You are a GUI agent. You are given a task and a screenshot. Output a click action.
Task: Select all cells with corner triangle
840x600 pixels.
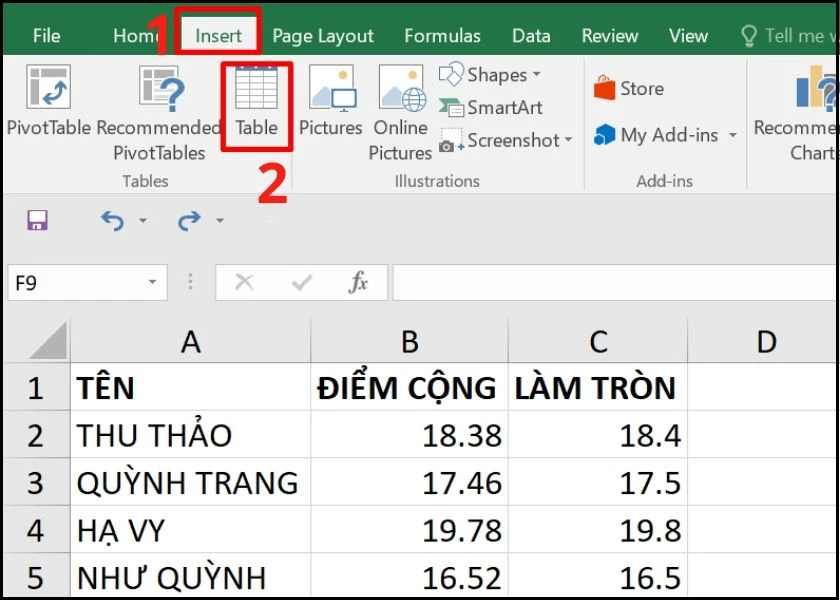tap(49, 341)
